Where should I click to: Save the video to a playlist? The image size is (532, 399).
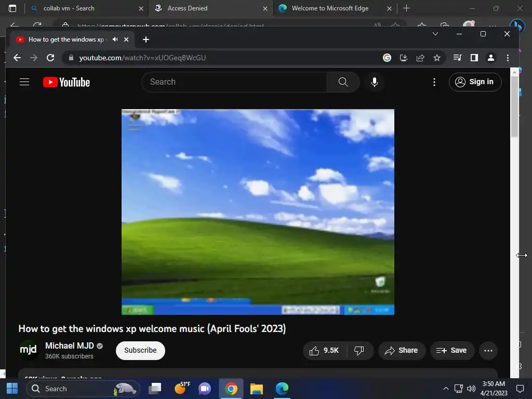[451, 350]
